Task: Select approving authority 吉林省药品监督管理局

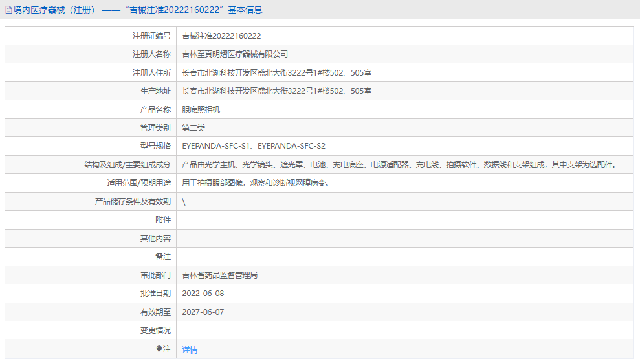Action: click(219, 275)
